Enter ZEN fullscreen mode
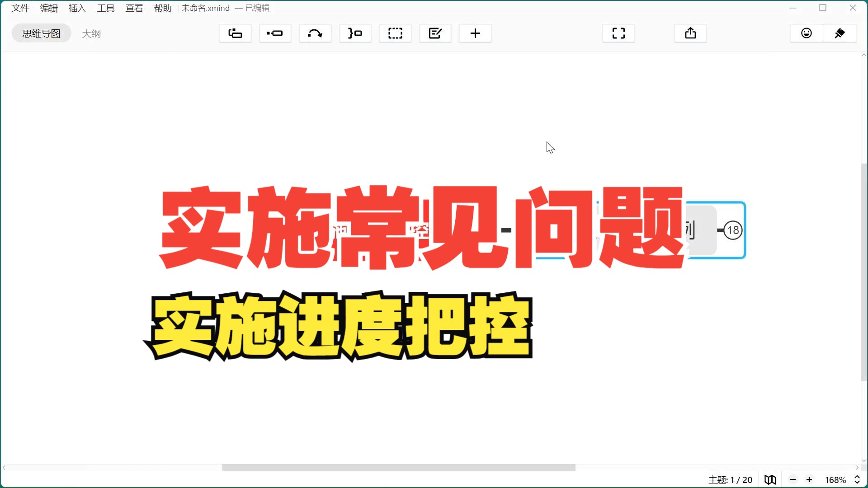This screenshot has height=488, width=868. pos(618,33)
